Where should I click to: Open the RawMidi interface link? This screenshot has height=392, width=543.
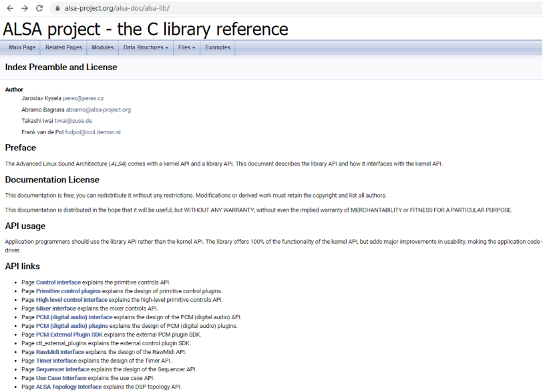(60, 352)
